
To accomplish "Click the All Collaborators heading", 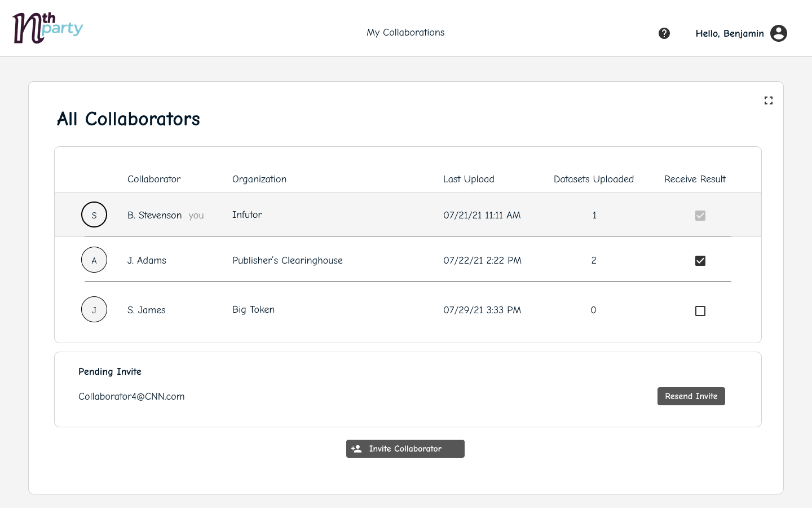I will 129,119.
